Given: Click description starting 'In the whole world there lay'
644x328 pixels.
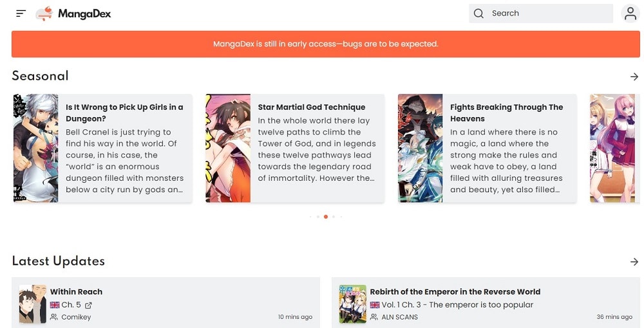Looking at the screenshot, I should (317, 149).
